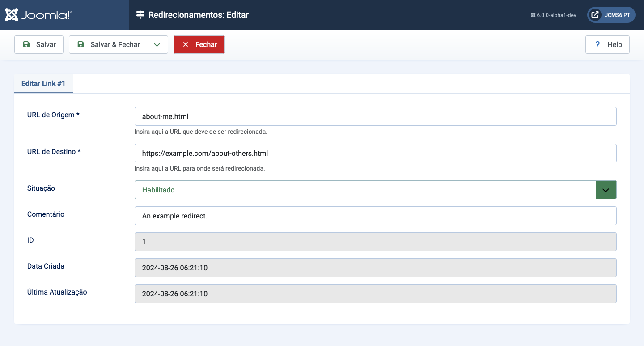Click the floppy disk icon on Salvar
Image resolution: width=644 pixels, height=346 pixels.
click(26, 45)
